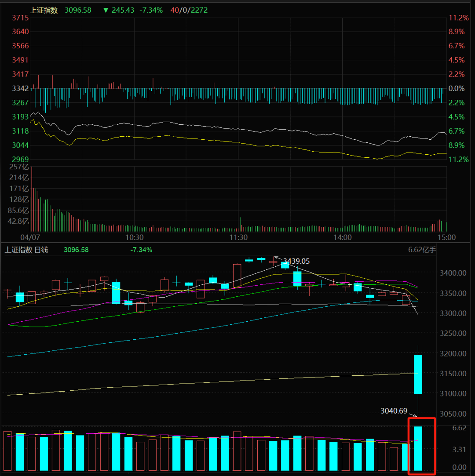The image size is (475, 476).
Task: Click the 2969 price axis label
Action: coord(20,159)
